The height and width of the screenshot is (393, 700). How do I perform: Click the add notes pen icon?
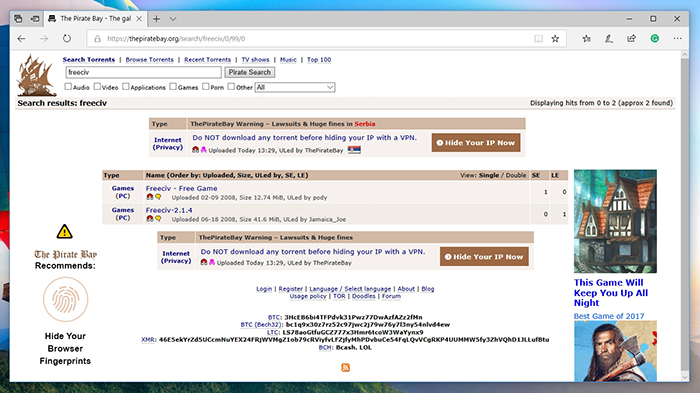(609, 39)
